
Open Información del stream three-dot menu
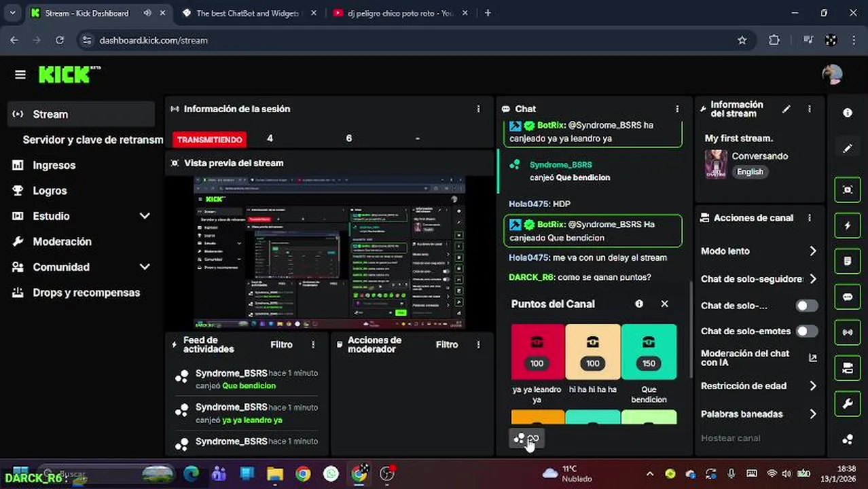click(809, 109)
